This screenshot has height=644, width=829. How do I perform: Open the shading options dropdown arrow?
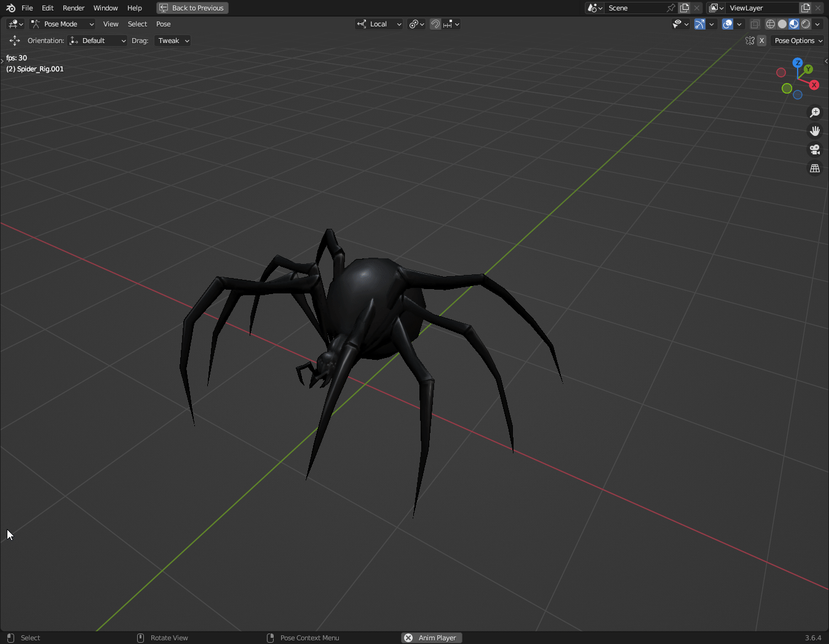coord(817,24)
